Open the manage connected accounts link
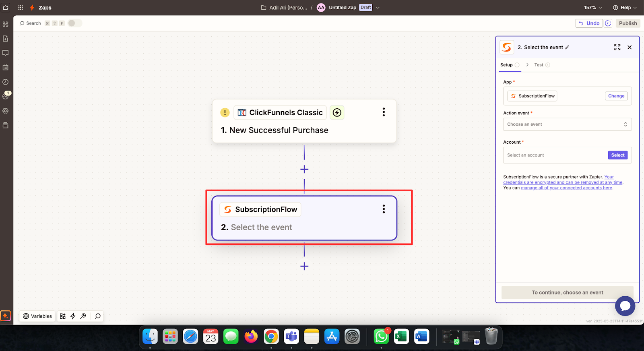Image resolution: width=644 pixels, height=351 pixels. coord(566,188)
